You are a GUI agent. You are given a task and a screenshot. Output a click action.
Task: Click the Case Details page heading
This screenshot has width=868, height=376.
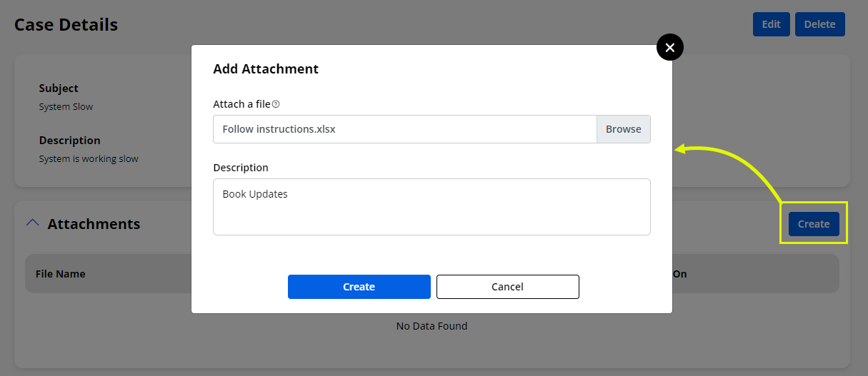[66, 25]
